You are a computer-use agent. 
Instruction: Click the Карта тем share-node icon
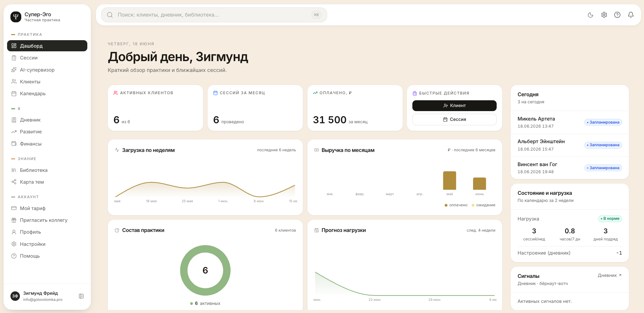click(x=14, y=182)
